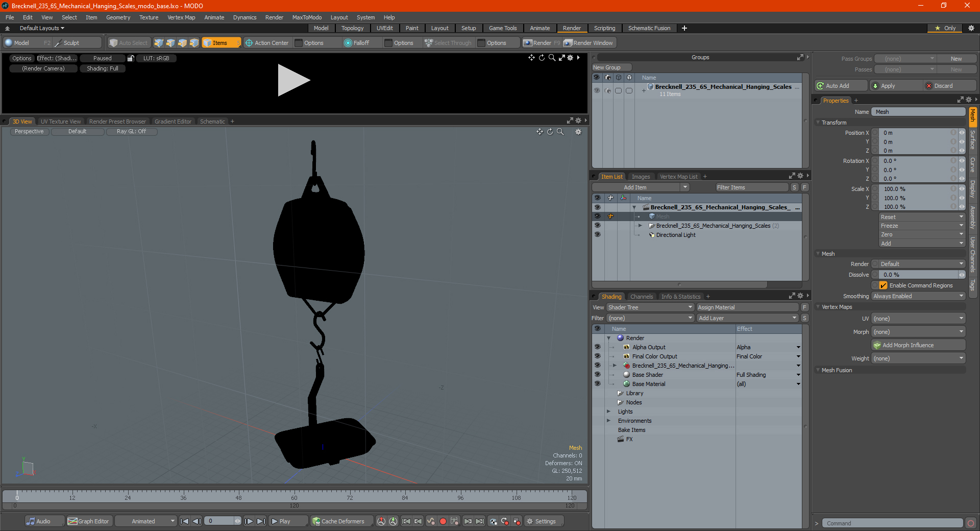Switch to Schematic Fusion layout tab
This screenshot has height=531, width=980.
[649, 28]
